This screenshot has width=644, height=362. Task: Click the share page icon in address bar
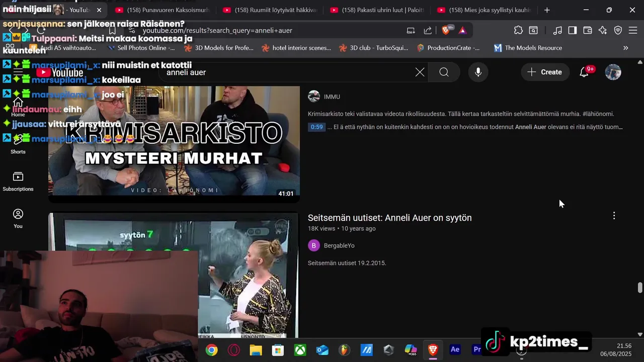click(428, 30)
